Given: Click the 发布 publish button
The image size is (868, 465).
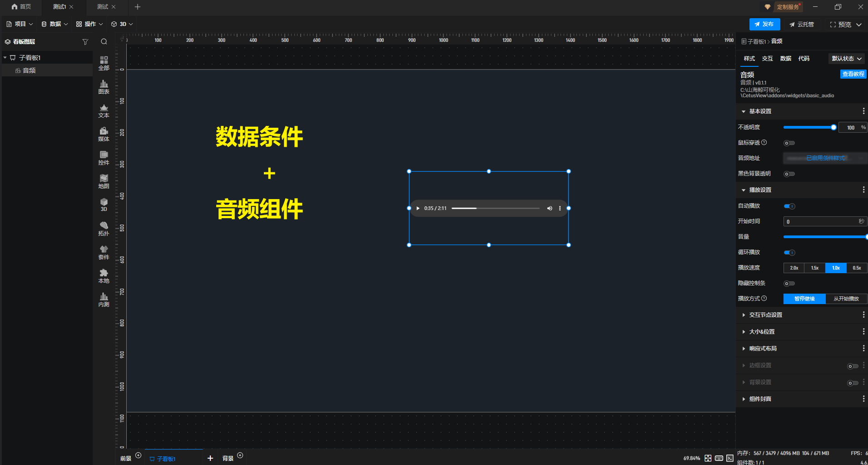Looking at the screenshot, I should pyautogui.click(x=764, y=24).
